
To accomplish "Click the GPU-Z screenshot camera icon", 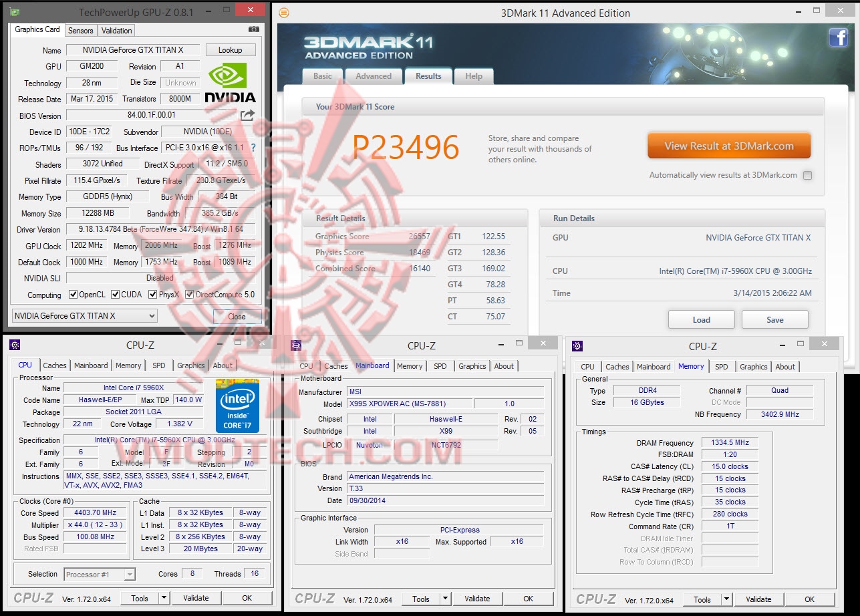I will pyautogui.click(x=254, y=29).
